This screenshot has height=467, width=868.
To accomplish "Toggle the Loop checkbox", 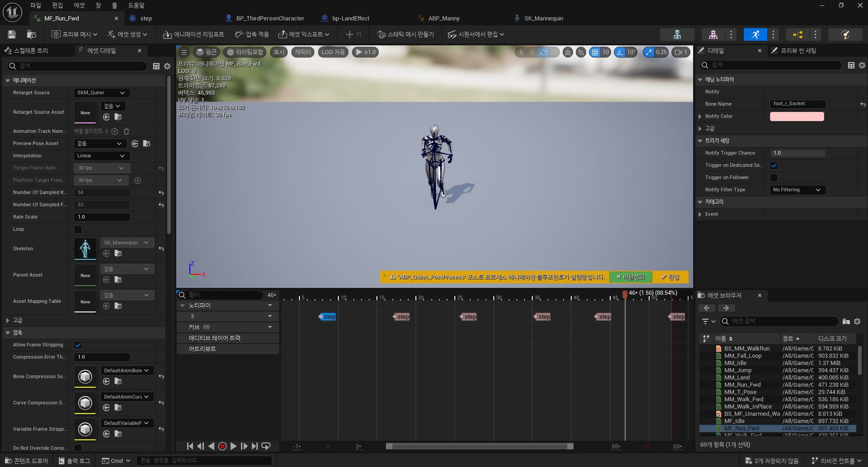I will click(78, 229).
